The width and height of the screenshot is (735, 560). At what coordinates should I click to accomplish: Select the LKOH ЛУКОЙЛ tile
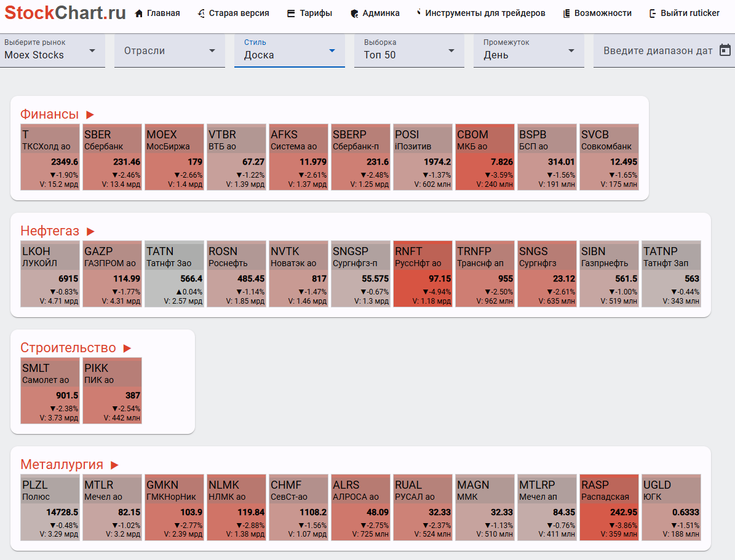50,274
